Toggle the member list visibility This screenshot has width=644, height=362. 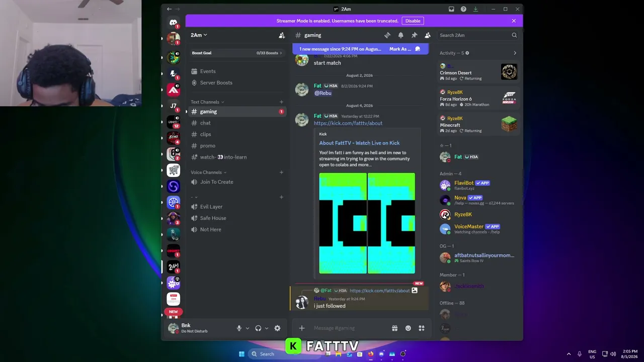[427, 35]
